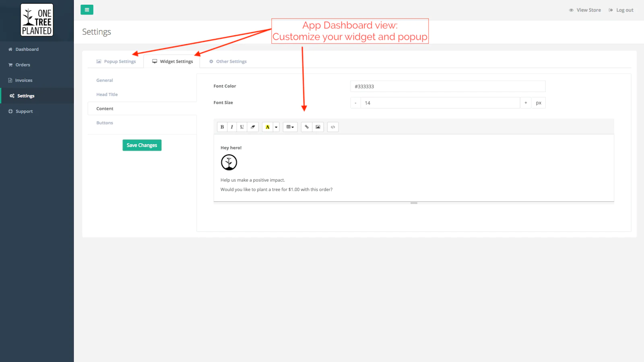This screenshot has height=362, width=644.
Task: Toggle the sidebar with the hamburger button
Action: click(x=87, y=10)
